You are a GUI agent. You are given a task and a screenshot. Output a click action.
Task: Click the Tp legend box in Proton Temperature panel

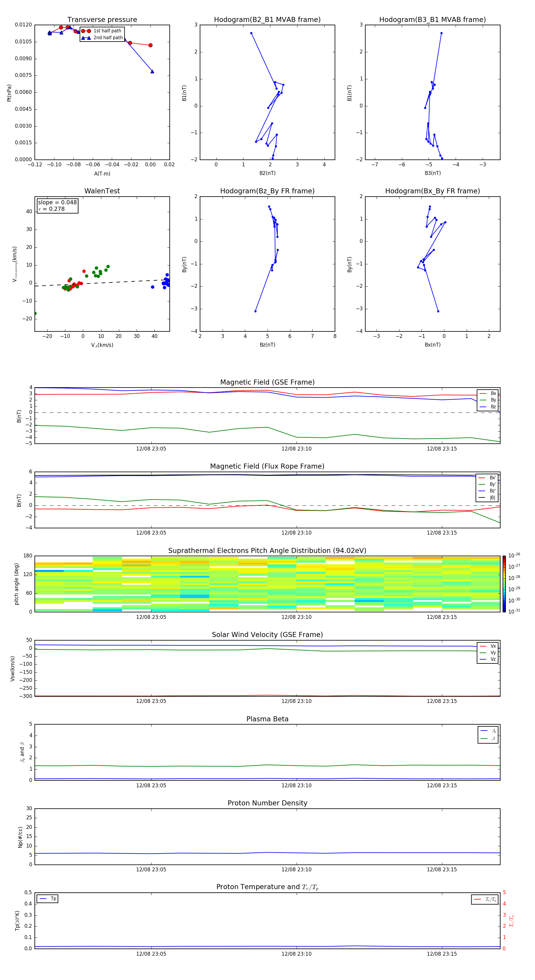coord(48,899)
